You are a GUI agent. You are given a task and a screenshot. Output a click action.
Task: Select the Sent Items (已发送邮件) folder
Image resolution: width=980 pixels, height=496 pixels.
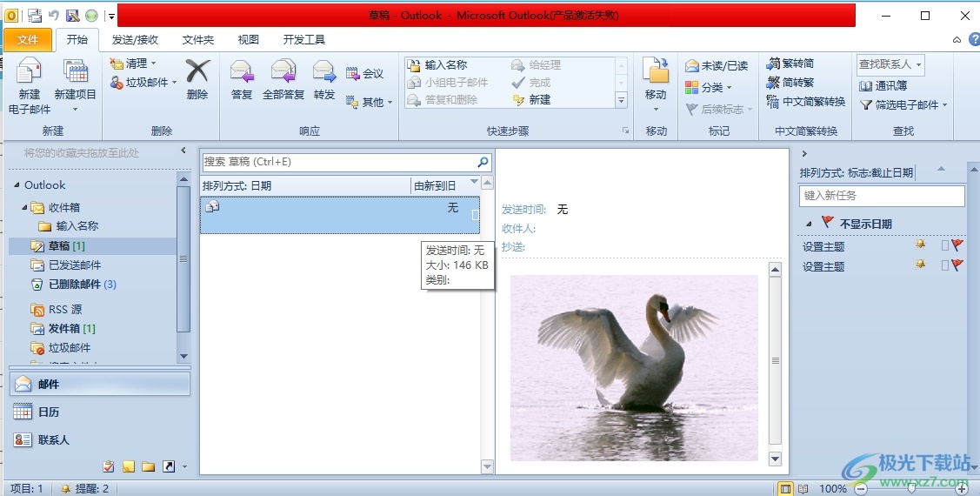click(x=75, y=265)
